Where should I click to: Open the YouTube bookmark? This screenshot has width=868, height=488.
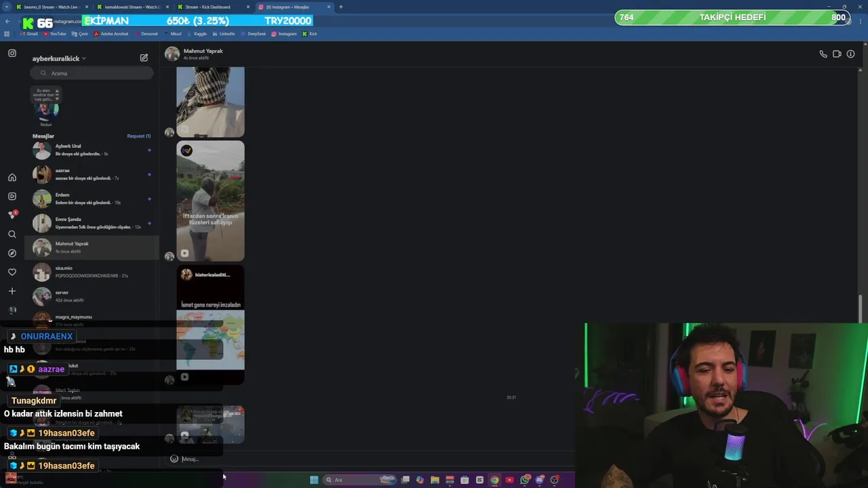(x=54, y=34)
